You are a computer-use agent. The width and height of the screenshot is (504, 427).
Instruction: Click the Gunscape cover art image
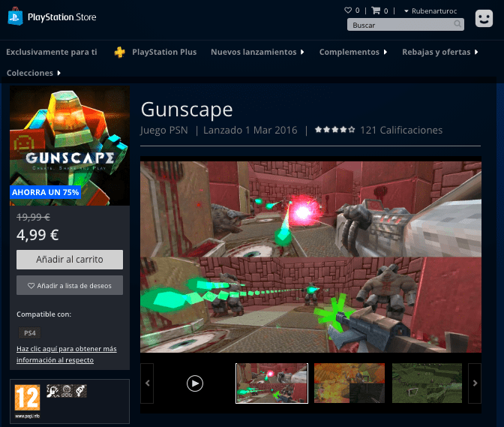tap(70, 146)
